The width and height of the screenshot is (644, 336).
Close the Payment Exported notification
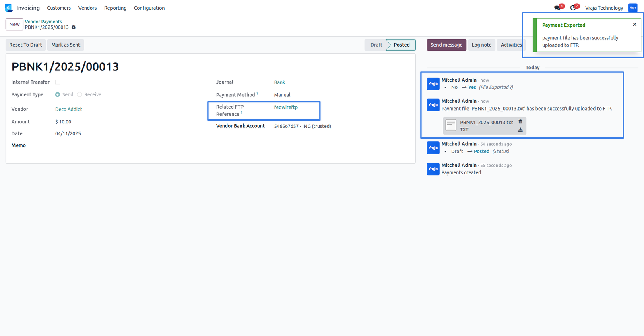(634, 25)
